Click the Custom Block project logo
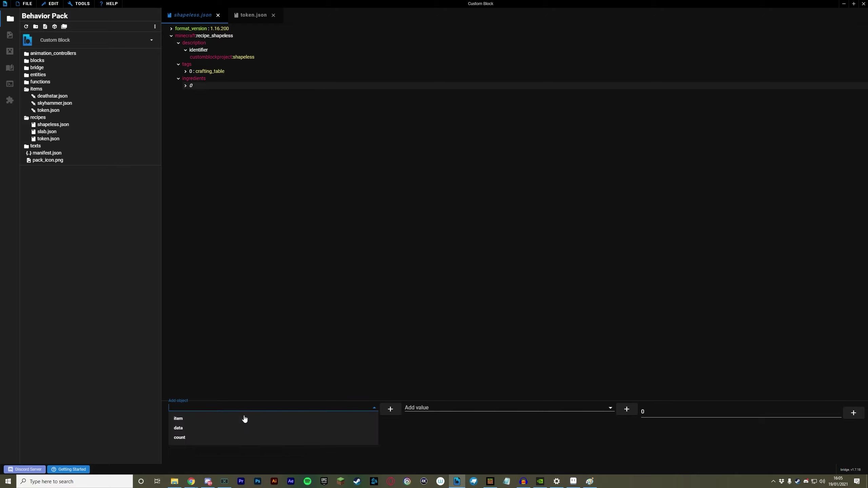The height and width of the screenshot is (488, 868). pos(27,40)
